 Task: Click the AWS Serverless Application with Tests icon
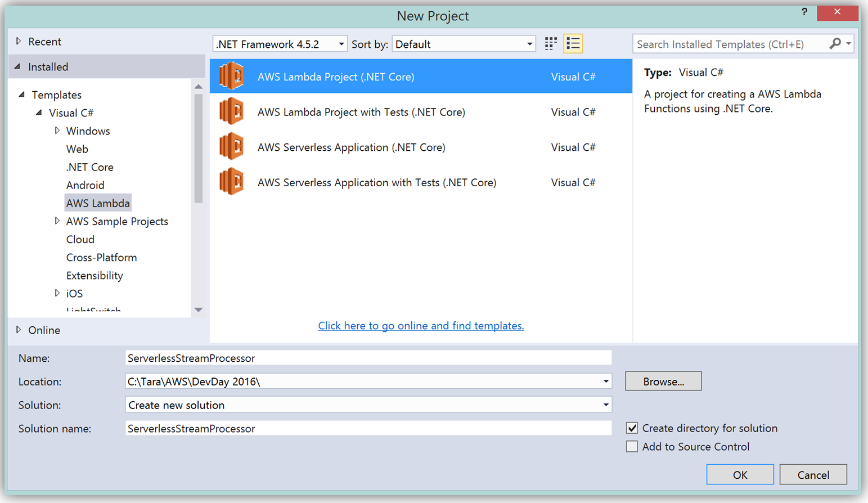[231, 182]
